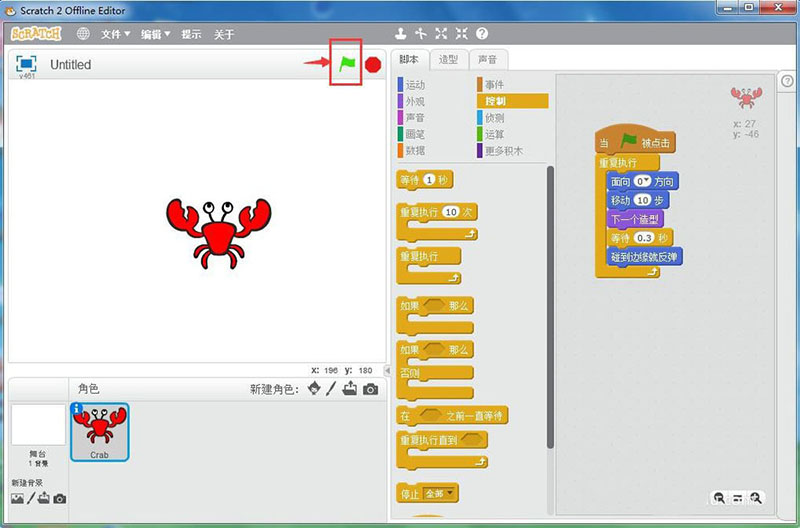Image resolution: width=800 pixels, height=528 pixels.
Task: Click the 10 value in 移动 block
Action: [x=643, y=200]
